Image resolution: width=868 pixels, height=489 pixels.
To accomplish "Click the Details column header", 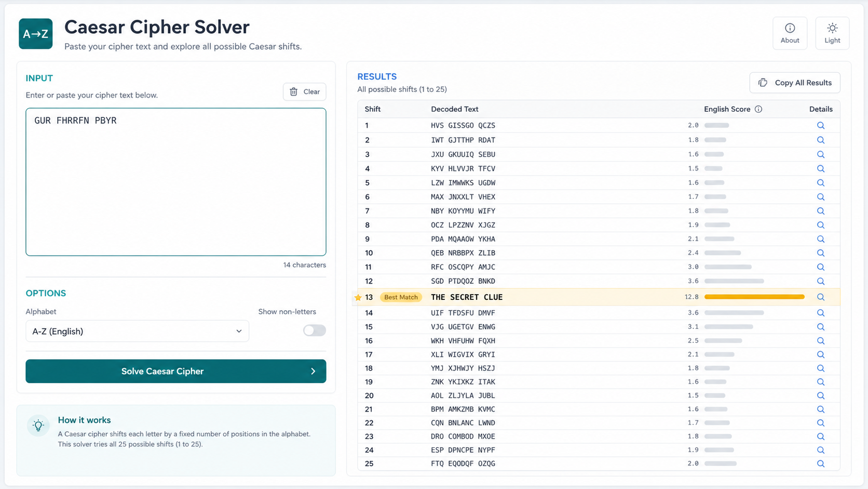I will 821,109.
